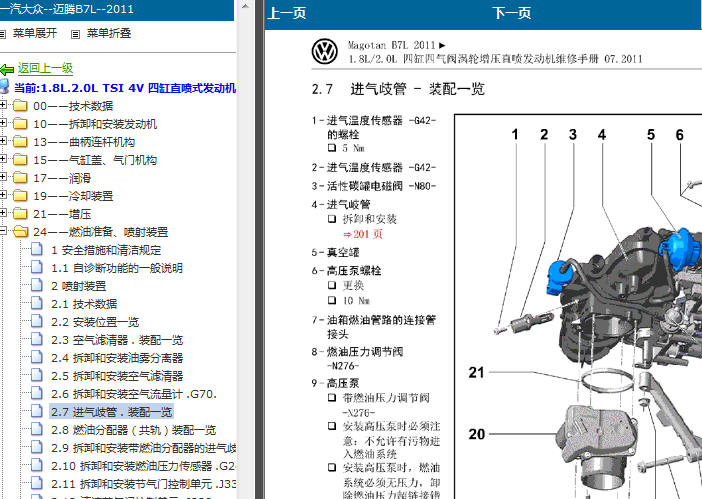Click the folder icon for 21——增压

(20, 213)
